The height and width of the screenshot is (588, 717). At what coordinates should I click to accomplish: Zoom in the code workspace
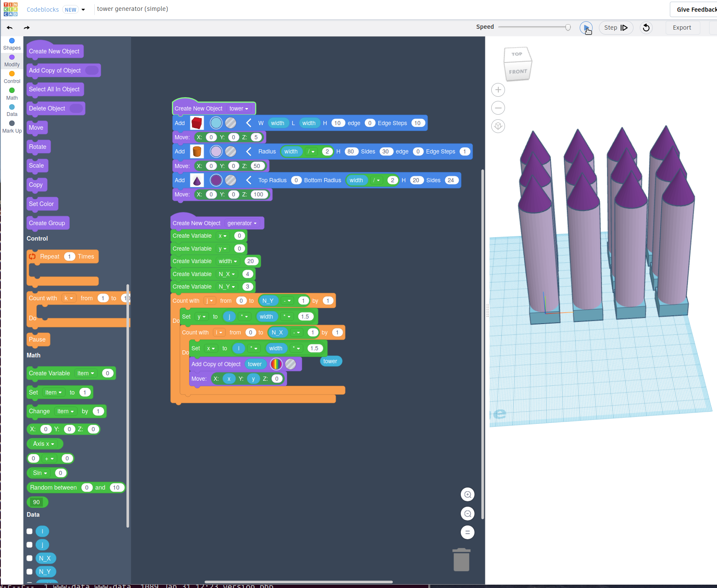tap(467, 495)
